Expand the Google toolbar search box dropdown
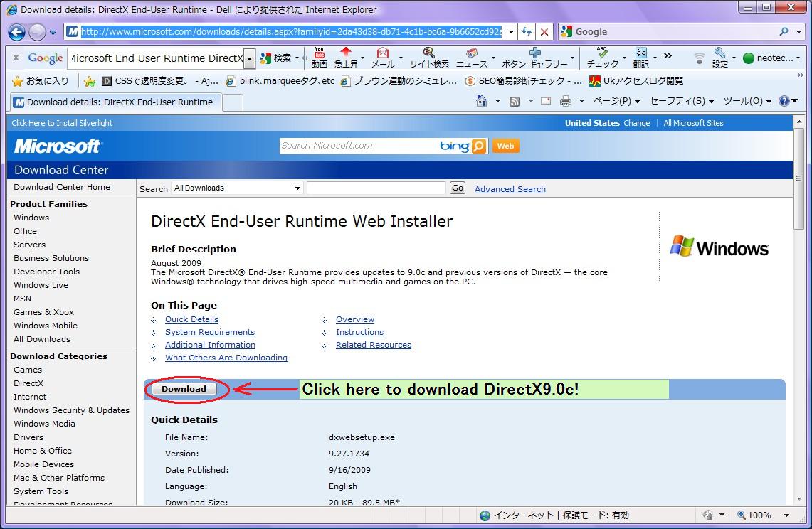 pos(249,58)
